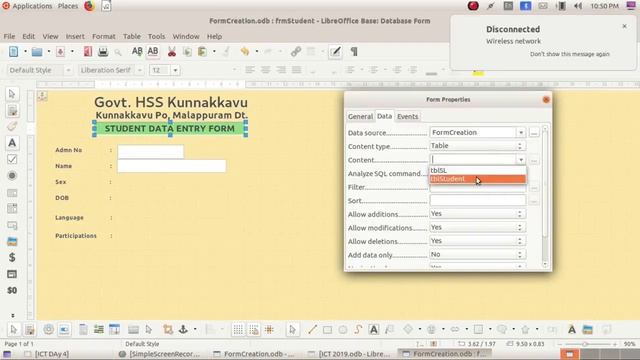Open the Firefox launcher in top panel
This screenshot has width=640, height=360.
[x=89, y=6]
